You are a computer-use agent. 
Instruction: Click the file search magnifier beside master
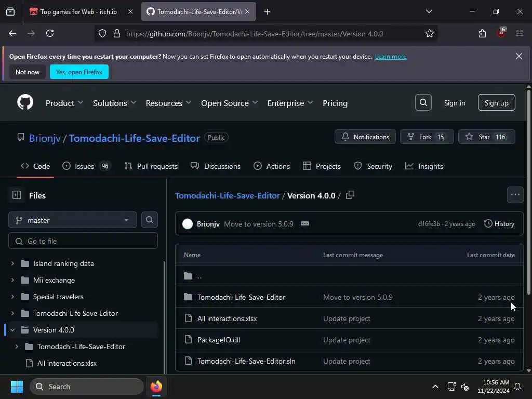[149, 220]
